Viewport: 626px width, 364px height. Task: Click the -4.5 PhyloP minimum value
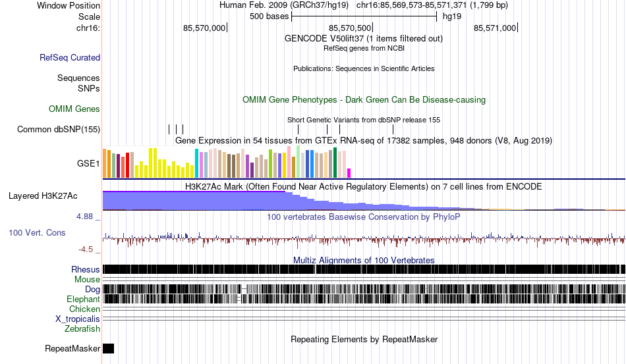click(86, 249)
